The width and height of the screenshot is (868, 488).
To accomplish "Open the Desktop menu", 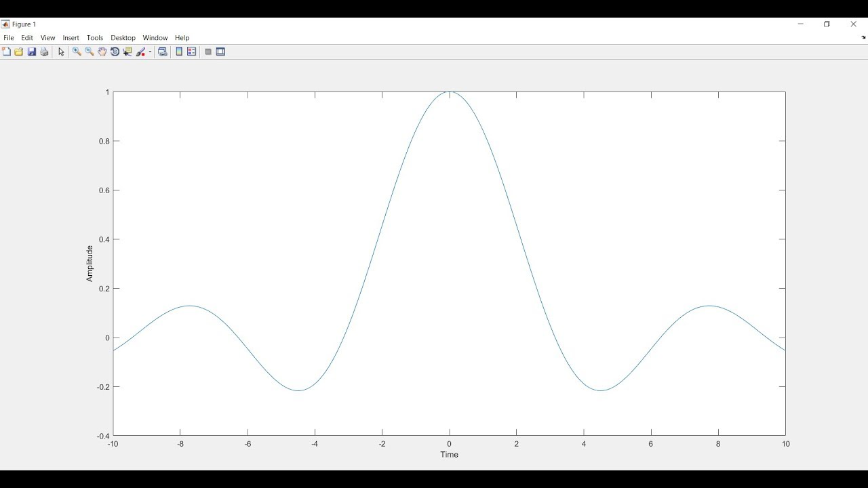I will (123, 38).
